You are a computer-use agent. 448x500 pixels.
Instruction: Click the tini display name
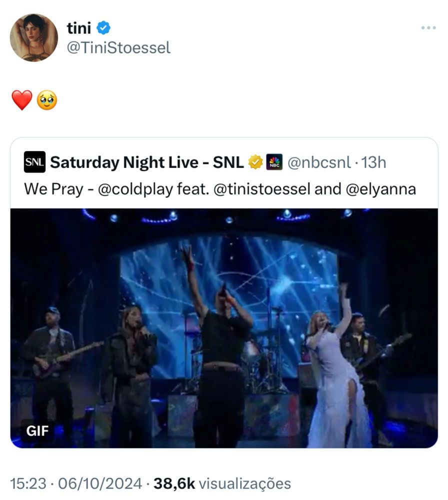pos(78,29)
